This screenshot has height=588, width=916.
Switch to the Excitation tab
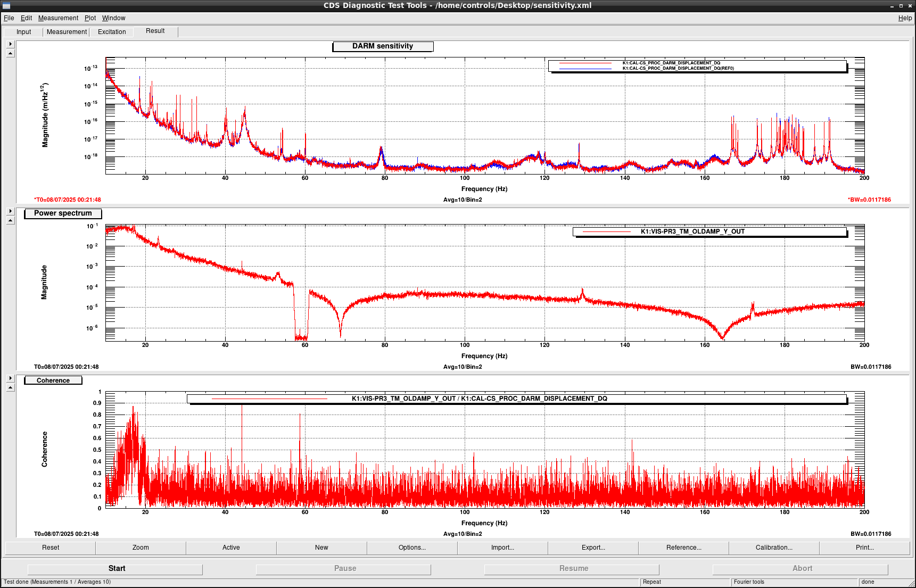pyautogui.click(x=112, y=32)
